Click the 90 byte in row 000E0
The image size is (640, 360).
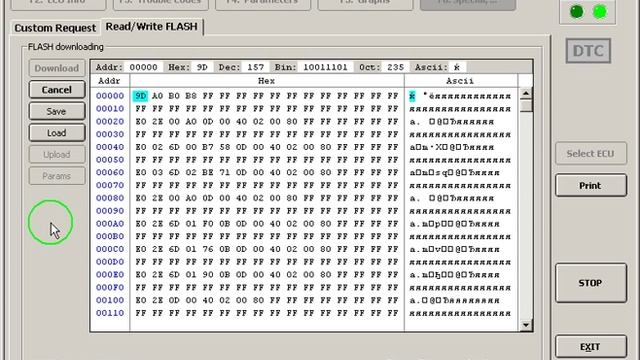pyautogui.click(x=208, y=275)
